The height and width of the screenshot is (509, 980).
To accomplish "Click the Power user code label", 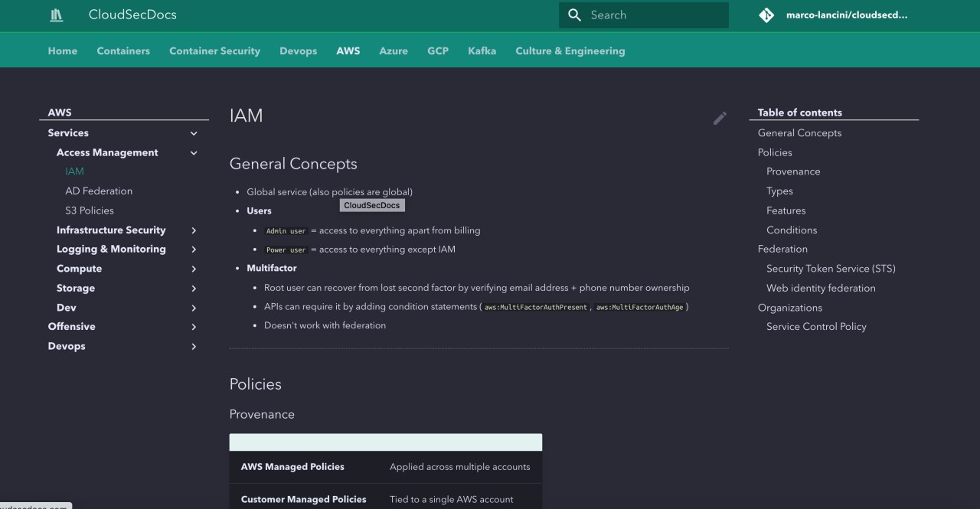I will click(286, 250).
